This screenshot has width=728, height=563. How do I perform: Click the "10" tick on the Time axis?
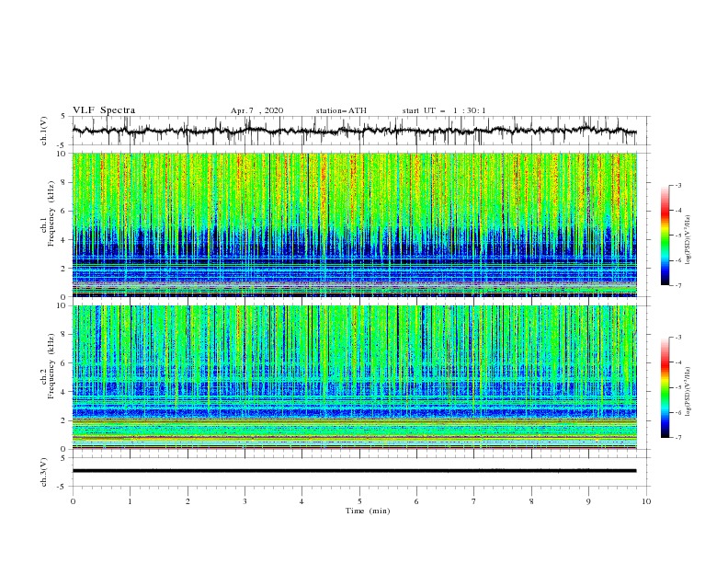click(x=646, y=501)
